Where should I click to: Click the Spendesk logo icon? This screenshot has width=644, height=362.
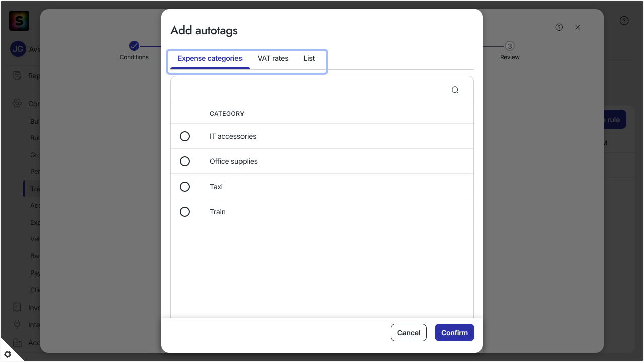point(19,21)
